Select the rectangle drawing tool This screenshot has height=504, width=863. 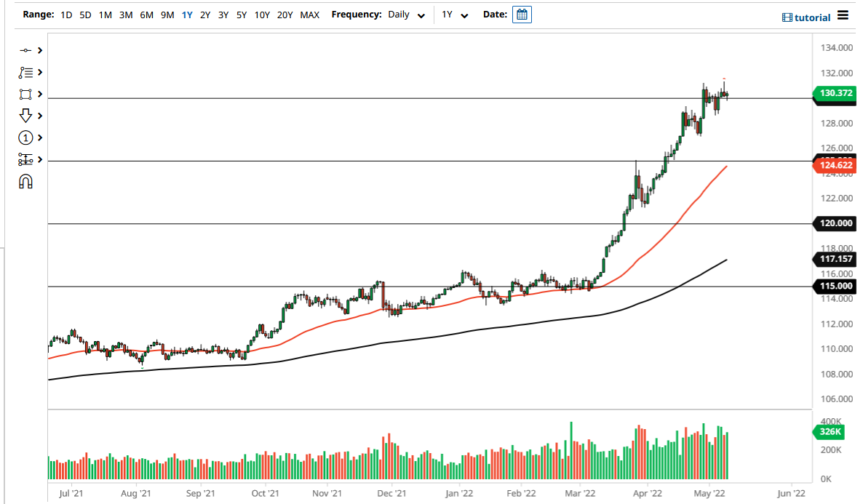(25, 94)
